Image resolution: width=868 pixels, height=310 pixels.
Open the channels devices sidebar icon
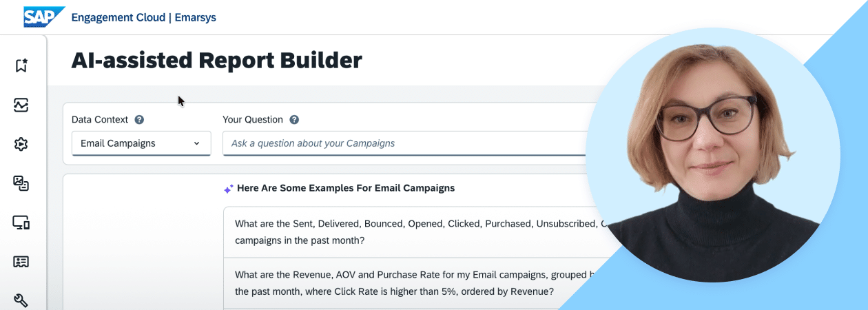21,223
